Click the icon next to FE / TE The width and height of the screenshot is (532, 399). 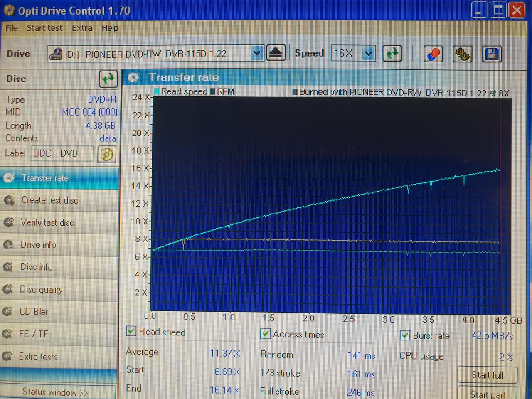point(7,334)
